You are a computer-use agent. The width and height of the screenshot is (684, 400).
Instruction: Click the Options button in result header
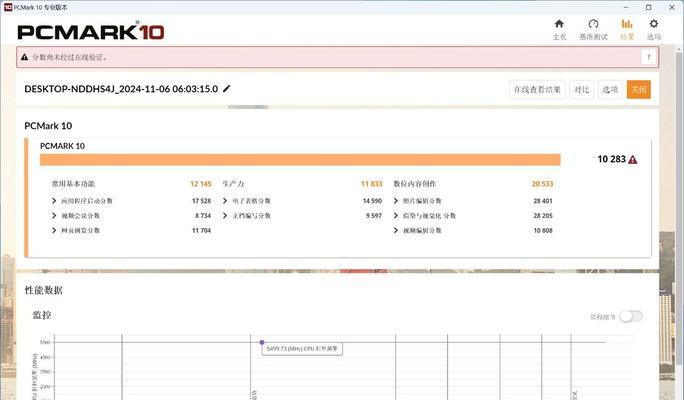(x=610, y=89)
